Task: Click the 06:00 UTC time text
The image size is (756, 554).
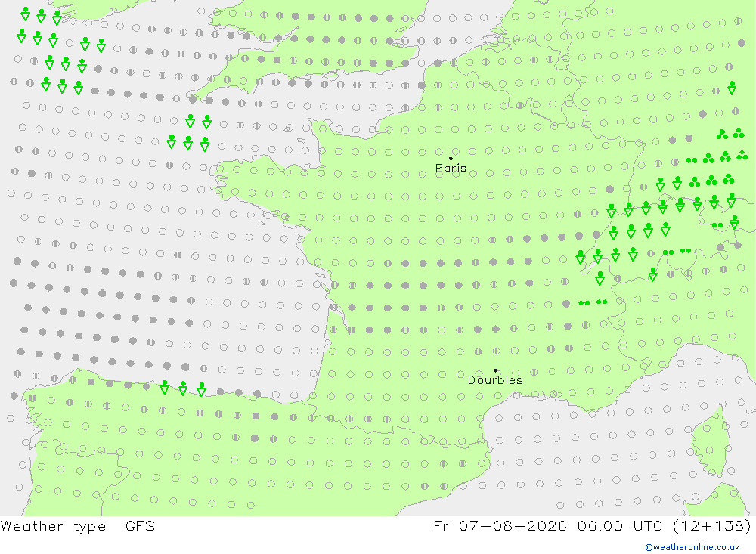Action: point(620,525)
